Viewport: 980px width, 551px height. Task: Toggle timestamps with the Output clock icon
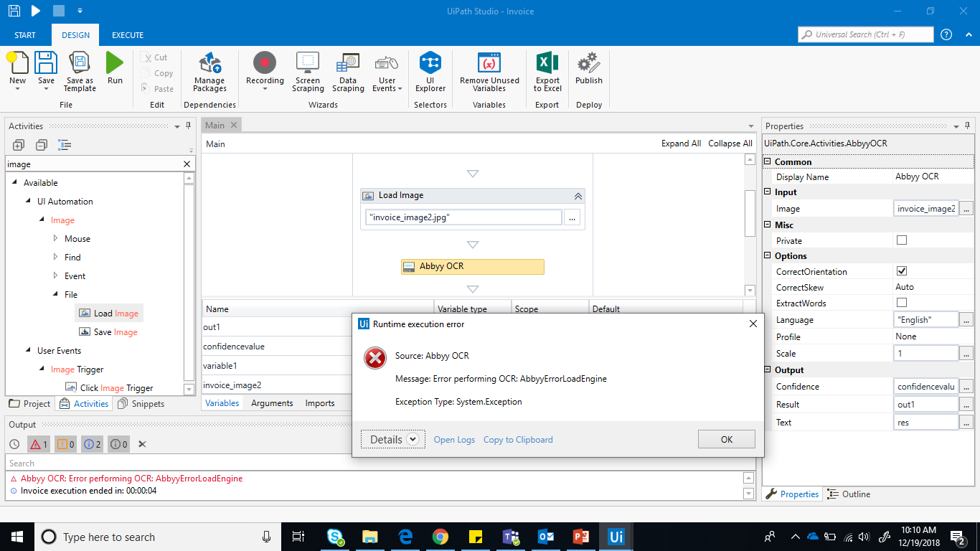pyautogui.click(x=14, y=444)
